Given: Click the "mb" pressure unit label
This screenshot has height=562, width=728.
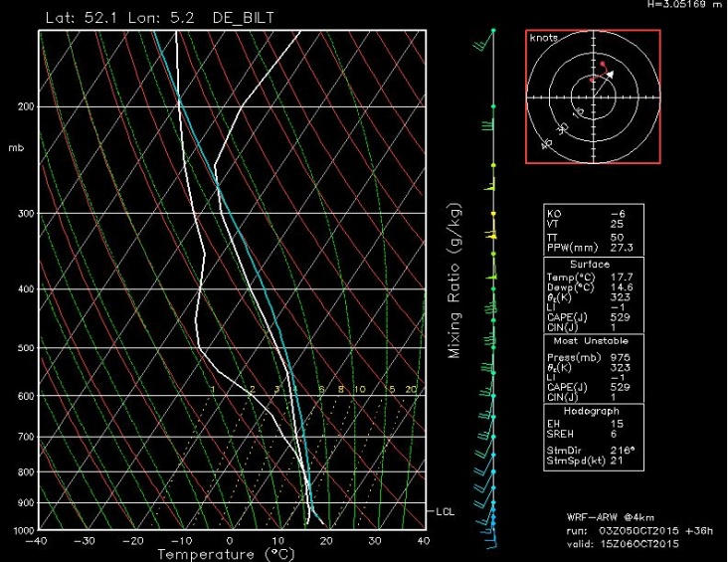Looking at the screenshot, I should (x=15, y=147).
